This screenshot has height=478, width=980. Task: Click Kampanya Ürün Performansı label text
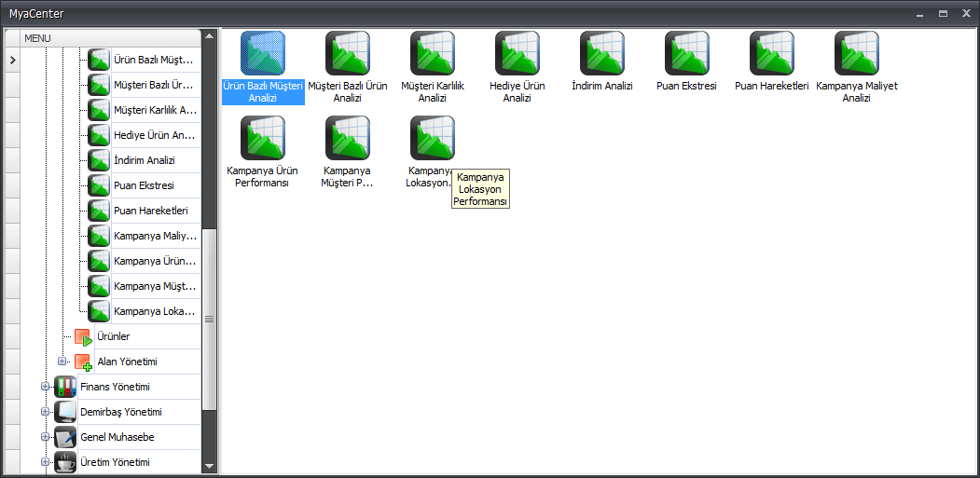263,177
